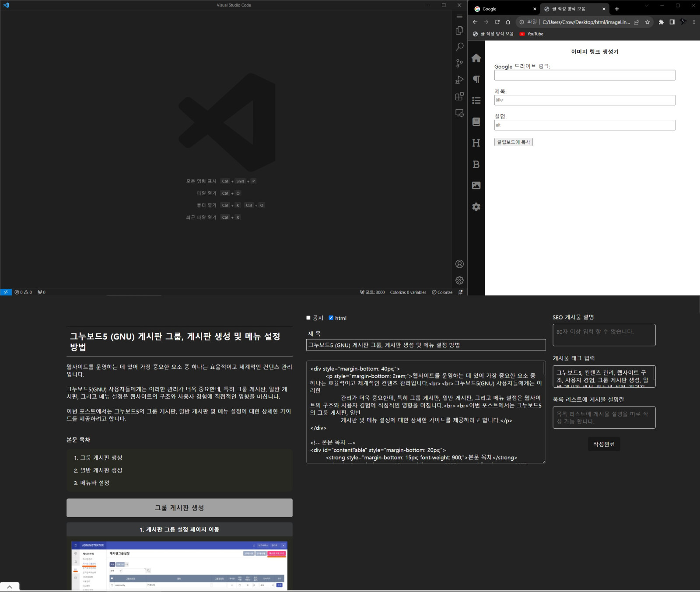Screen dimensions: 700x592
Task: Open VS Code Manage gear icon
Action: click(x=459, y=280)
